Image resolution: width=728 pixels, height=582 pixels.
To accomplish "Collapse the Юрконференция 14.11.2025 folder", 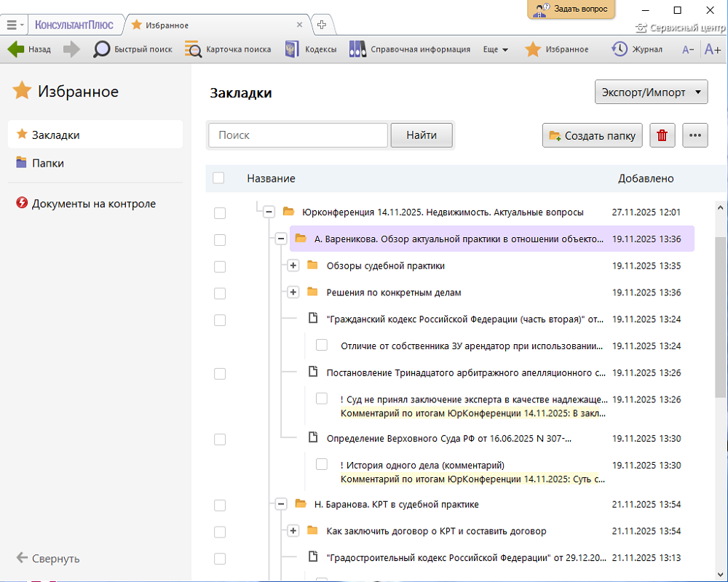I will [x=269, y=212].
